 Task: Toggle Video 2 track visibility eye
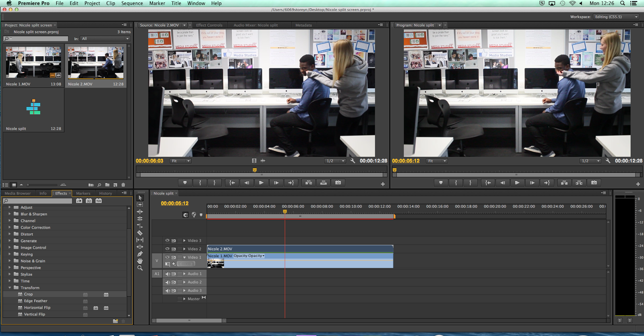(x=167, y=249)
